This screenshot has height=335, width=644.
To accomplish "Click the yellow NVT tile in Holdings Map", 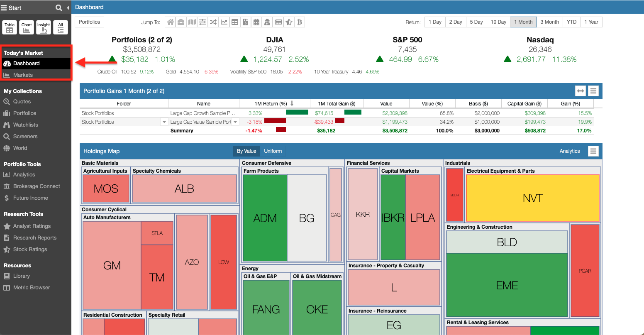I will pos(533,198).
